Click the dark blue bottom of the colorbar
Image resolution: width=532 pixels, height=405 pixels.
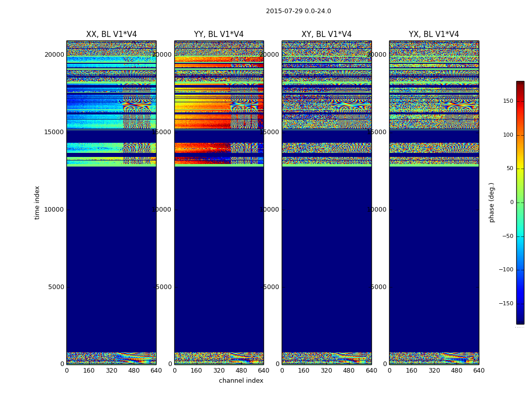(520, 320)
